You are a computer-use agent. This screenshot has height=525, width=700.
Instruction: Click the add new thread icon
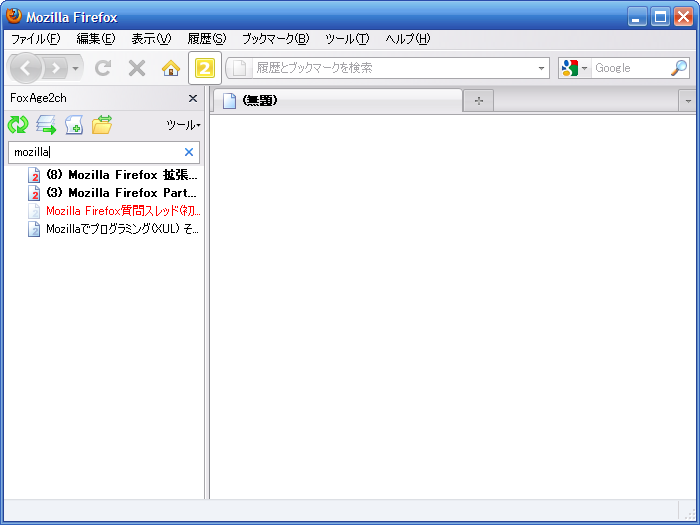point(74,125)
